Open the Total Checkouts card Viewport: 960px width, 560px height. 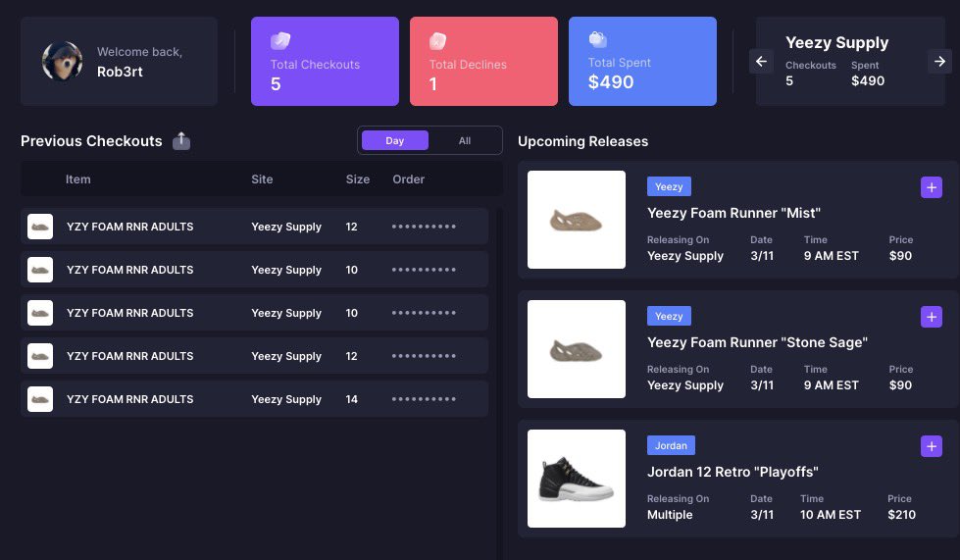(326, 61)
